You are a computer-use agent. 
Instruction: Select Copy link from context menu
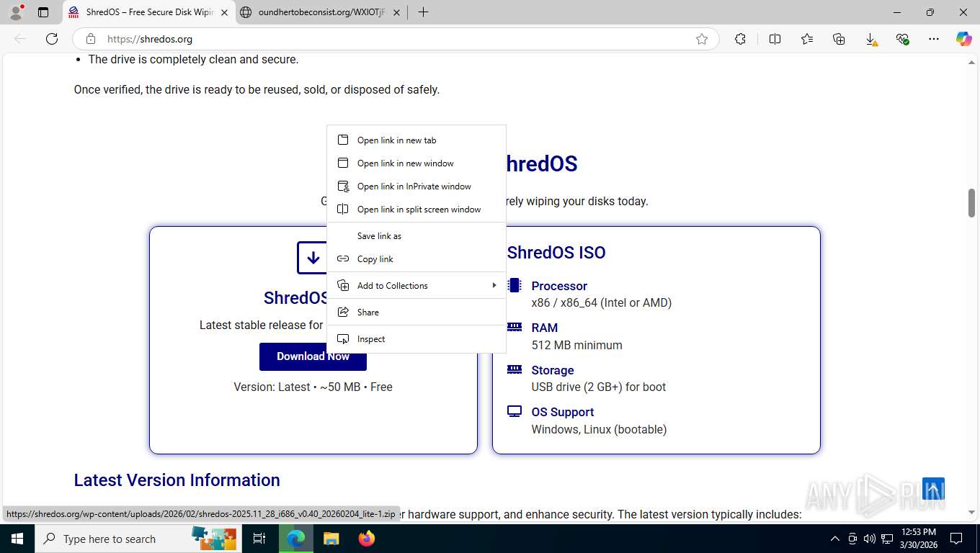pos(416,259)
